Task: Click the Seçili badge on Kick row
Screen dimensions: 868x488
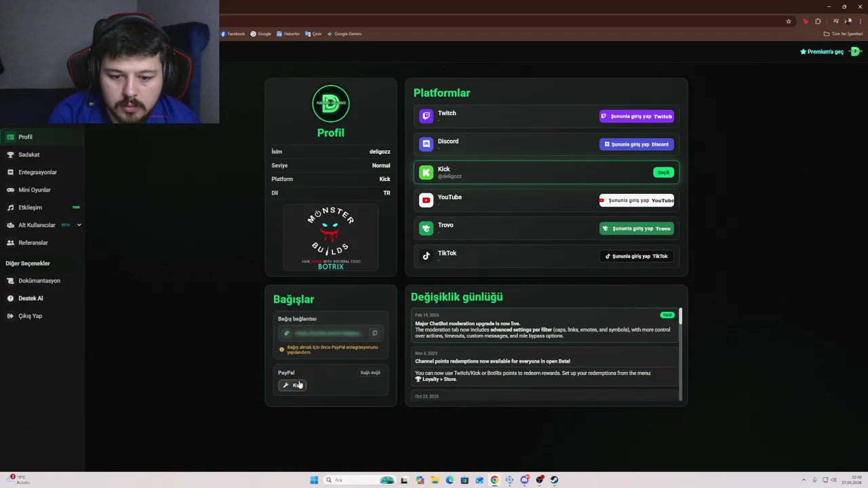Action: 663,172
